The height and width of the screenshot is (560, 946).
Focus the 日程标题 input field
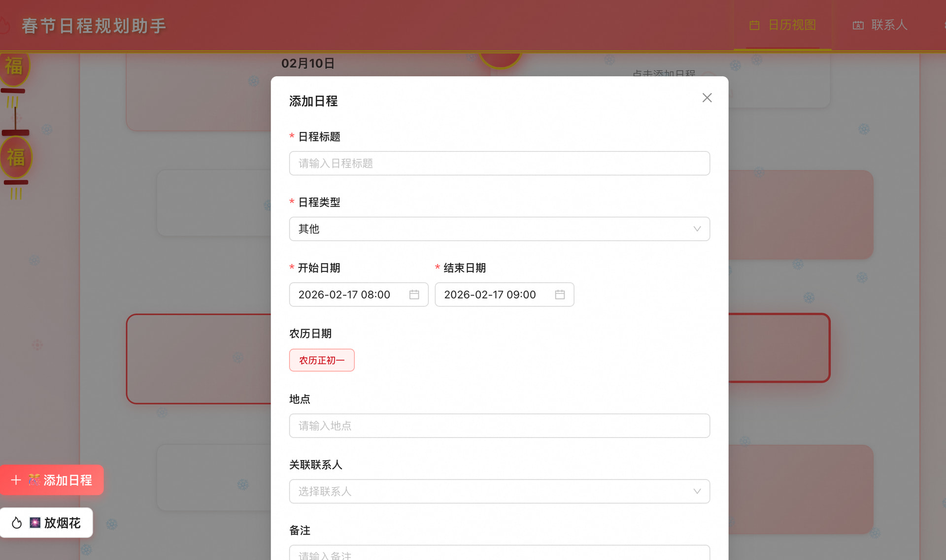(499, 164)
